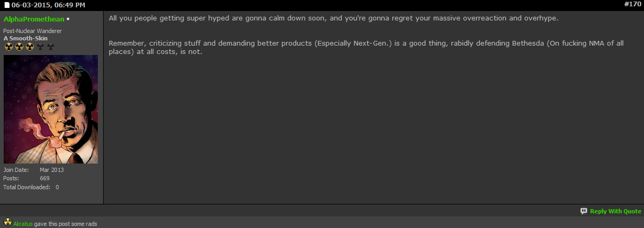This screenshot has width=644, height=228.
Task: Click the first gold radiation rank icon
Action: pyautogui.click(x=8, y=47)
